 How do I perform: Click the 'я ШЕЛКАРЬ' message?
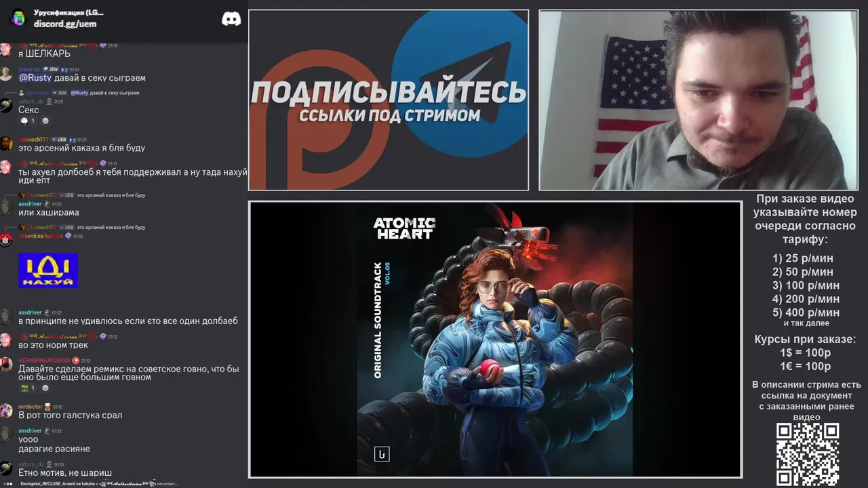[44, 54]
